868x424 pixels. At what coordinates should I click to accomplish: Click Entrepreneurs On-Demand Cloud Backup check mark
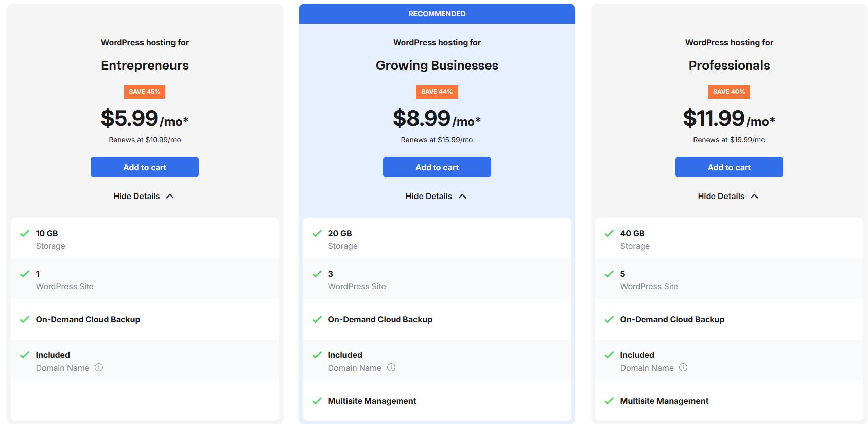(25, 319)
